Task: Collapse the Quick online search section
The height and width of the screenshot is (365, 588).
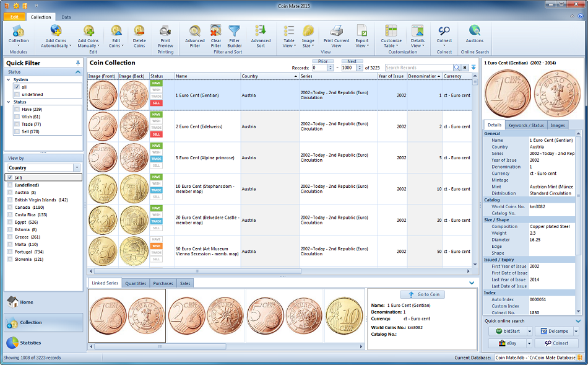Action: click(578, 321)
